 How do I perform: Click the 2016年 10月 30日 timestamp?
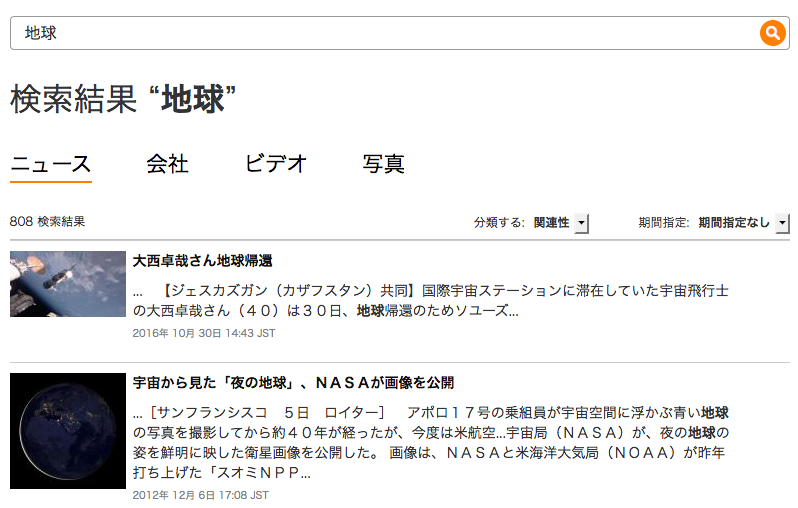(x=204, y=333)
